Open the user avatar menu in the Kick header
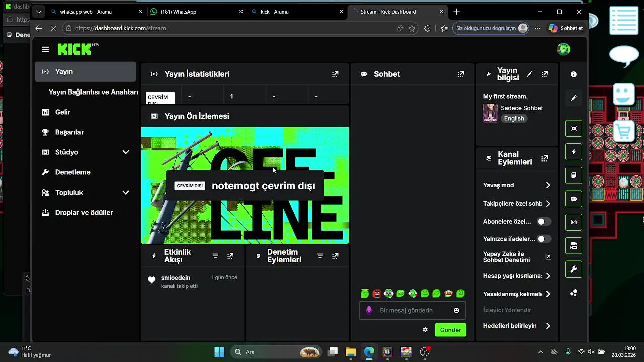644x362 pixels. 563,49
